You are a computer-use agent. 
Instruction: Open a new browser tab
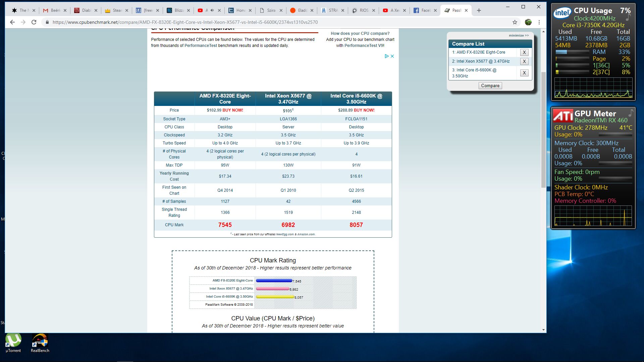click(x=479, y=10)
